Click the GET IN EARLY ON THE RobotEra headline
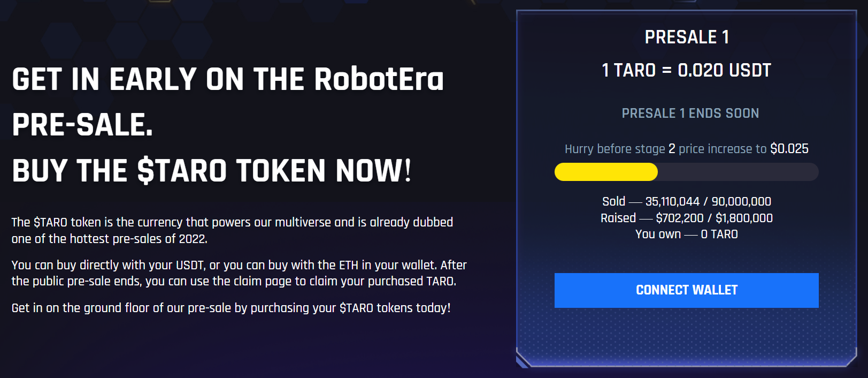This screenshot has height=378, width=868. [228, 79]
